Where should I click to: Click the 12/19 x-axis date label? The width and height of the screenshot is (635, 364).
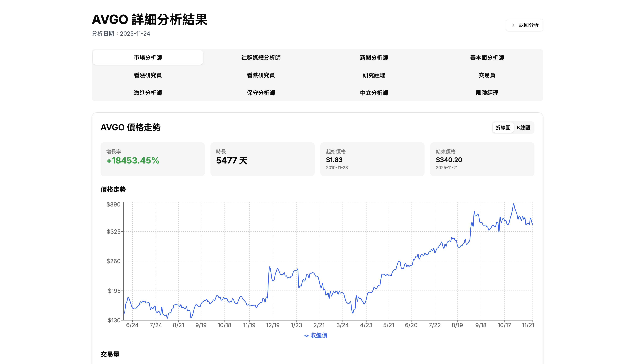click(x=273, y=325)
